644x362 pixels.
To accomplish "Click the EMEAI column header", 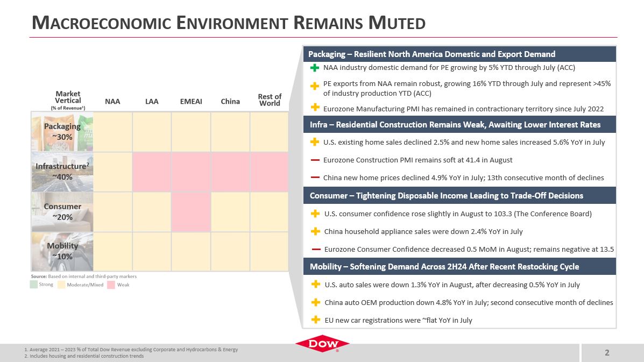I will 191,101.
